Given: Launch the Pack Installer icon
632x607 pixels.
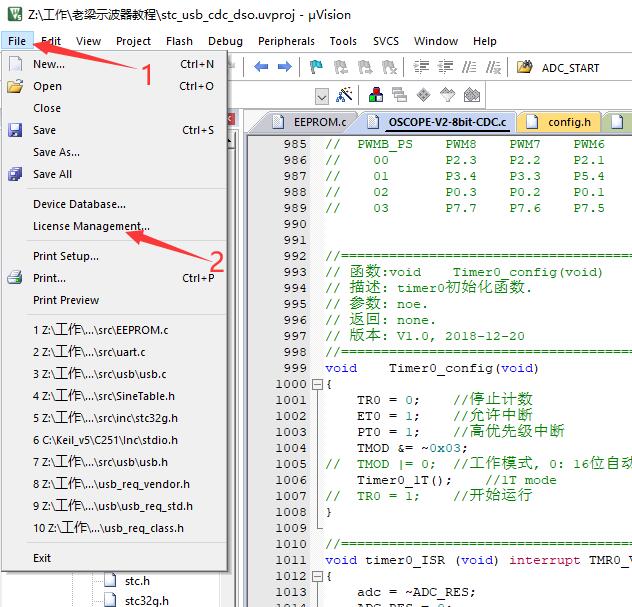Looking at the screenshot, I should pos(472,95).
